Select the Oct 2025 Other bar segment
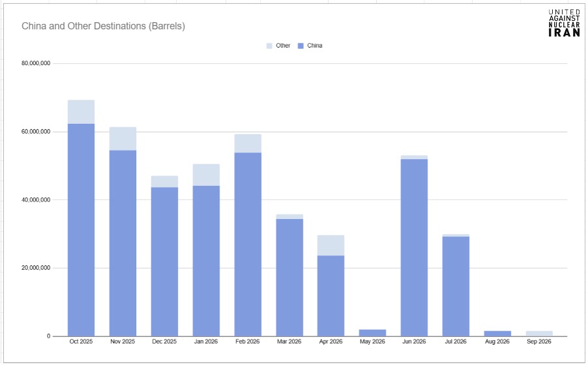The height and width of the screenshot is (365, 588). 81,112
